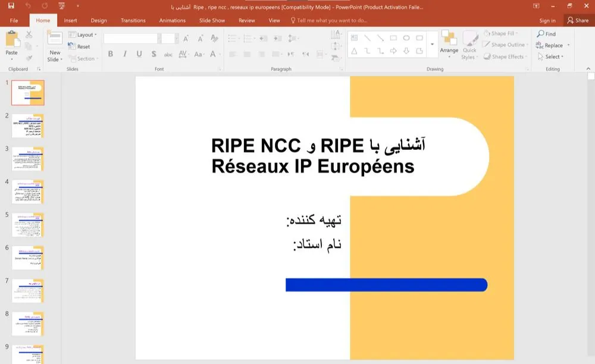Apply Quick Styles to a shape
The height and width of the screenshot is (364, 595).
(469, 46)
